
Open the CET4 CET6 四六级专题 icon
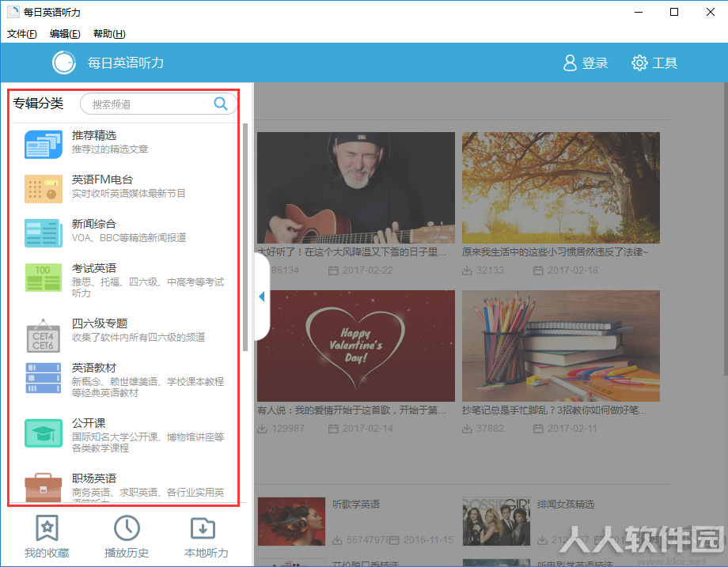[44, 336]
